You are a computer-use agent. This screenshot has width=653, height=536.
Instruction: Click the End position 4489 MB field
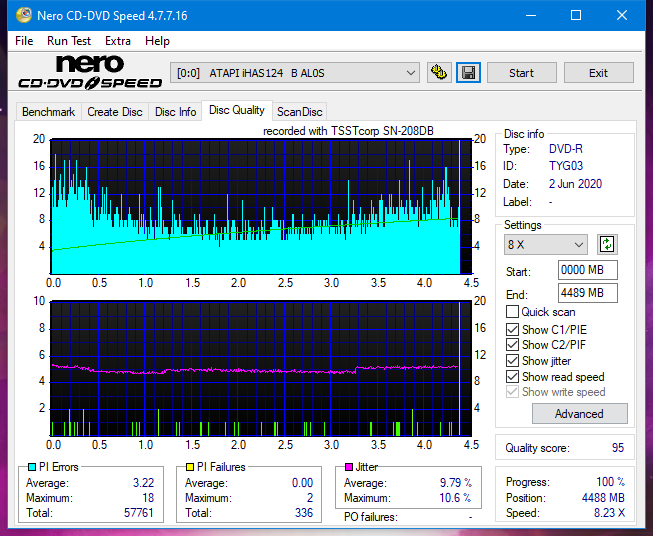587,293
